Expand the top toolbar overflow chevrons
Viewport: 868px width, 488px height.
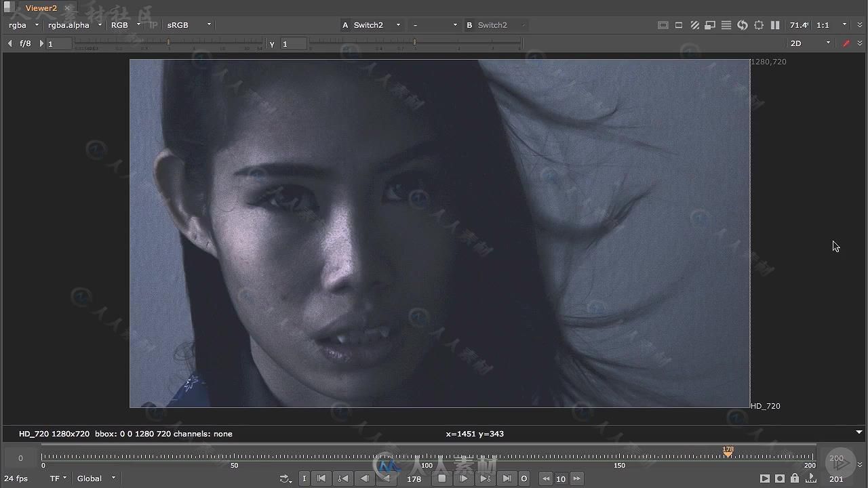[860, 25]
